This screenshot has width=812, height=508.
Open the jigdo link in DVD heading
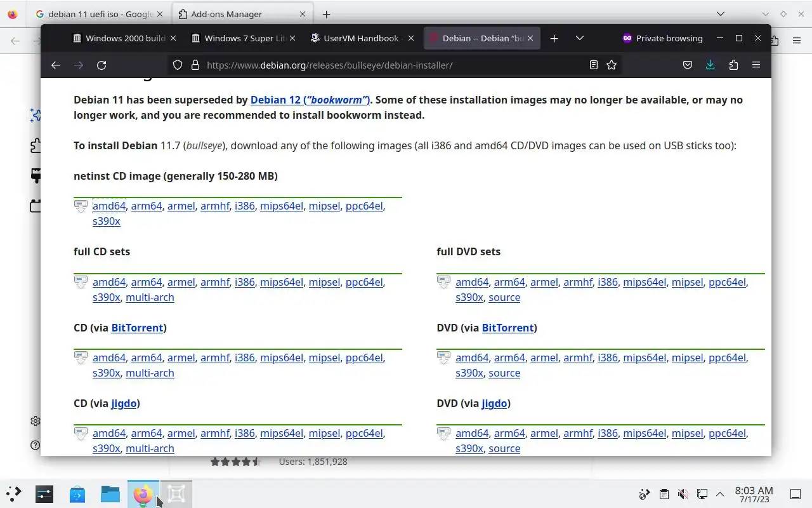(495, 403)
